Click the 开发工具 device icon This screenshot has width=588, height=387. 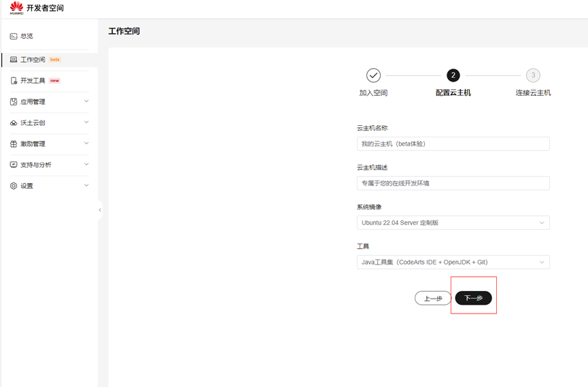[14, 80]
